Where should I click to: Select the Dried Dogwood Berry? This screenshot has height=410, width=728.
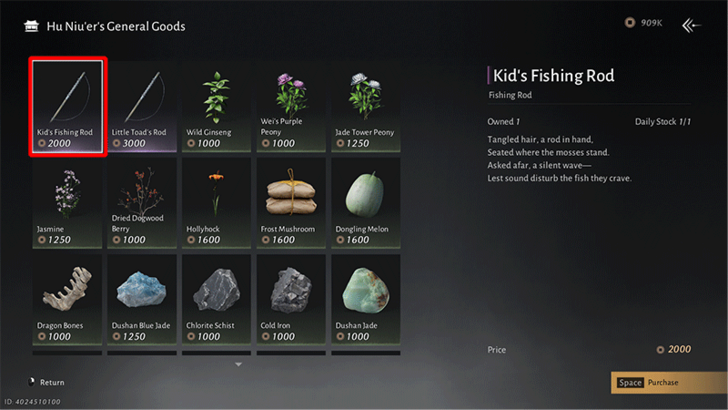pos(143,202)
